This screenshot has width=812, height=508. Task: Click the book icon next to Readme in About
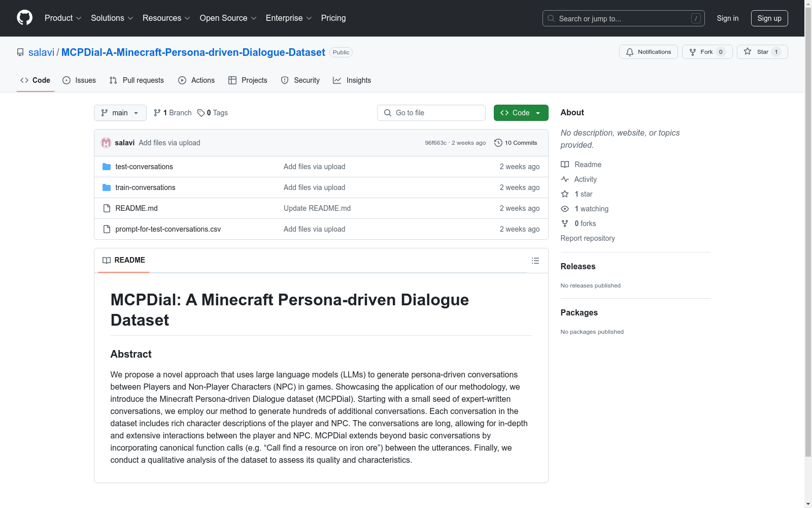tap(565, 165)
